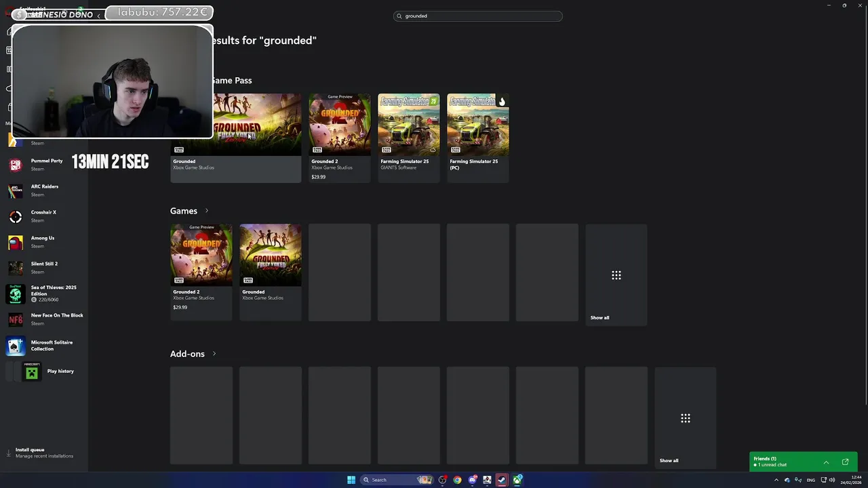Select the NF8 New Face game icon
Viewport: 868px width, 488px height.
coord(16,319)
